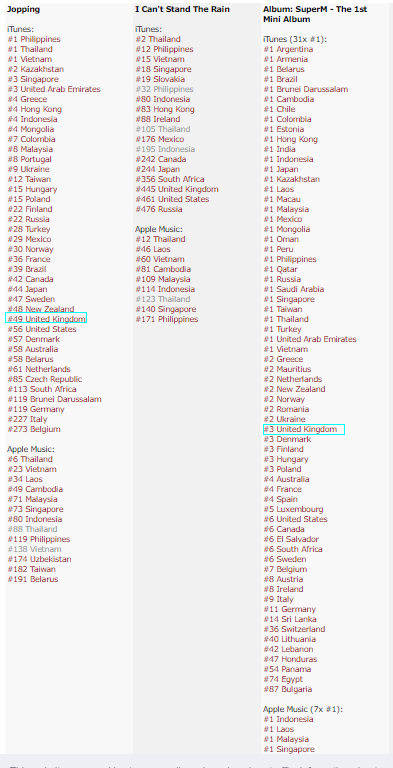Click '#119 Brunei Darussalam' in Jopping list
Screen dimensions: 393x768
pos(54,399)
